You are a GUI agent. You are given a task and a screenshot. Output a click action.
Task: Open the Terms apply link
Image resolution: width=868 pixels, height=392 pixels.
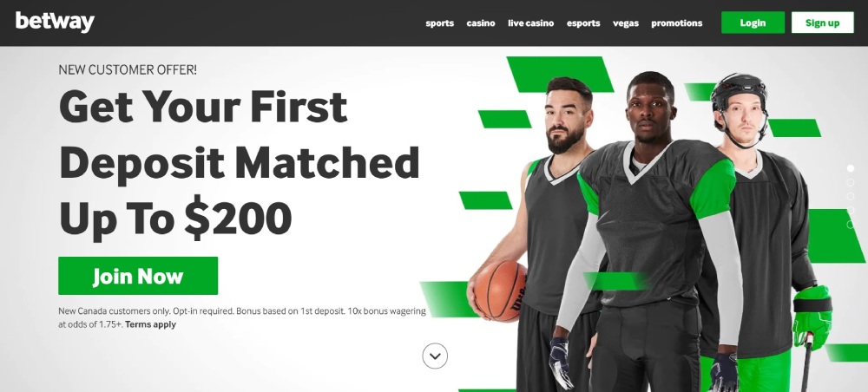pos(150,324)
